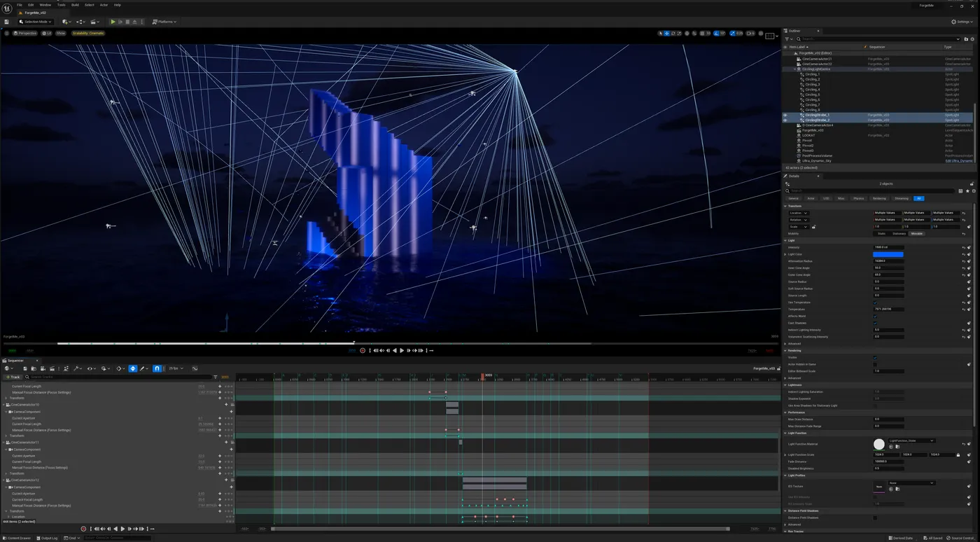Enable the Affects World checkbox
Viewport: 980px width, 542px height.
tap(874, 316)
